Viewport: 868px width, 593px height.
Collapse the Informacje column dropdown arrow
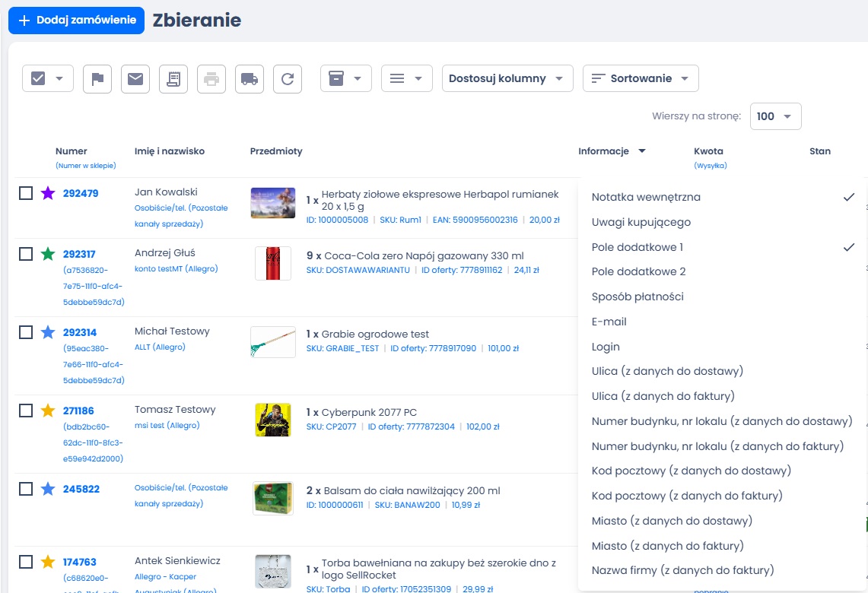point(642,151)
